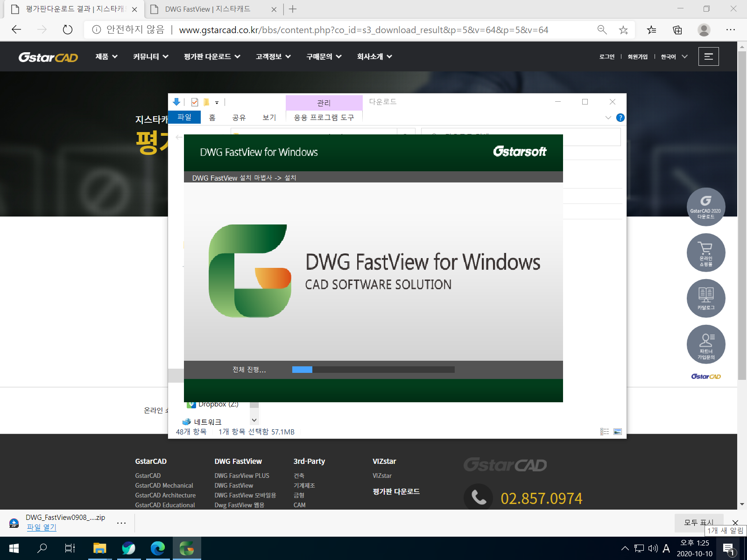Click browser back arrow
This screenshot has width=747, height=560.
click(16, 30)
